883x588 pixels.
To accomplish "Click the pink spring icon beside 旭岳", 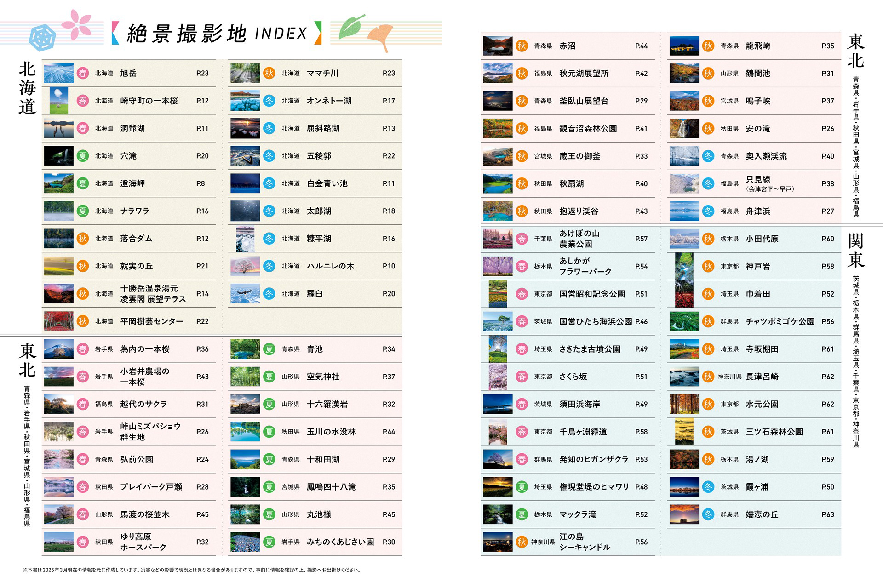I will coord(82,73).
